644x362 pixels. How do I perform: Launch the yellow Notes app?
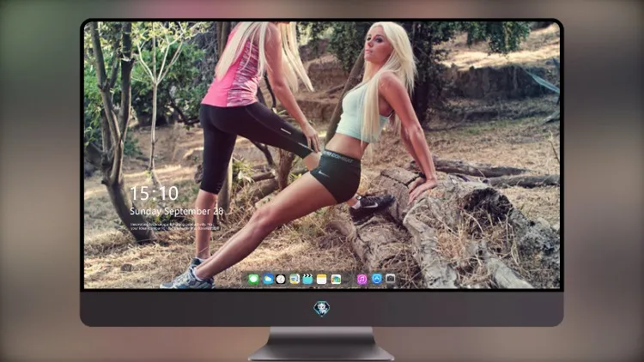(x=322, y=280)
